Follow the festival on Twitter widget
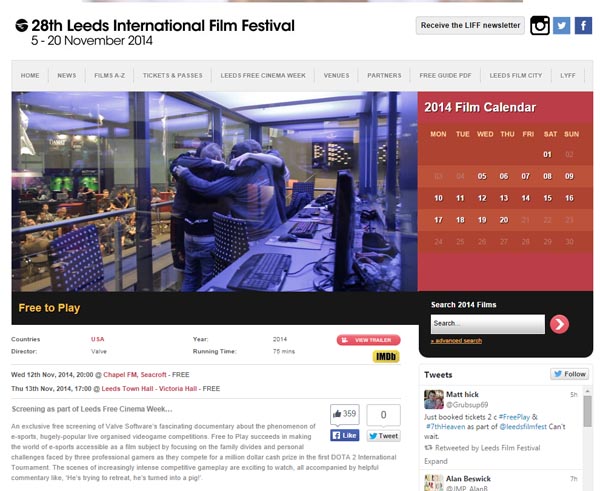Image resolution: width=600 pixels, height=491 pixels. coord(569,374)
